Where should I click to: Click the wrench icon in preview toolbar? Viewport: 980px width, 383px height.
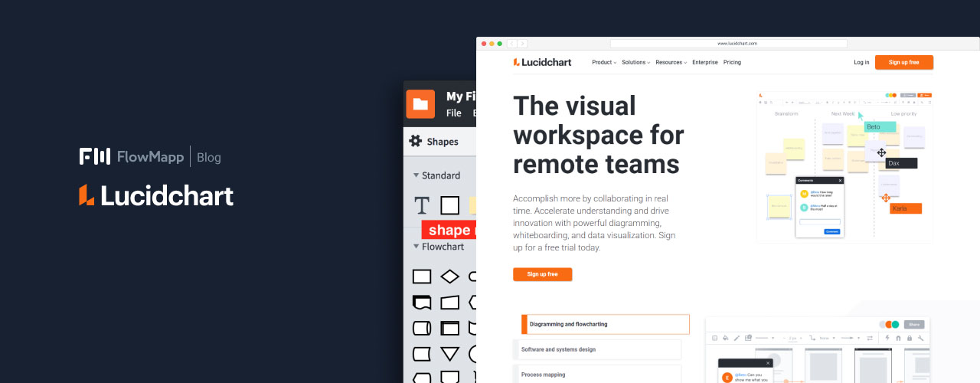(x=921, y=338)
